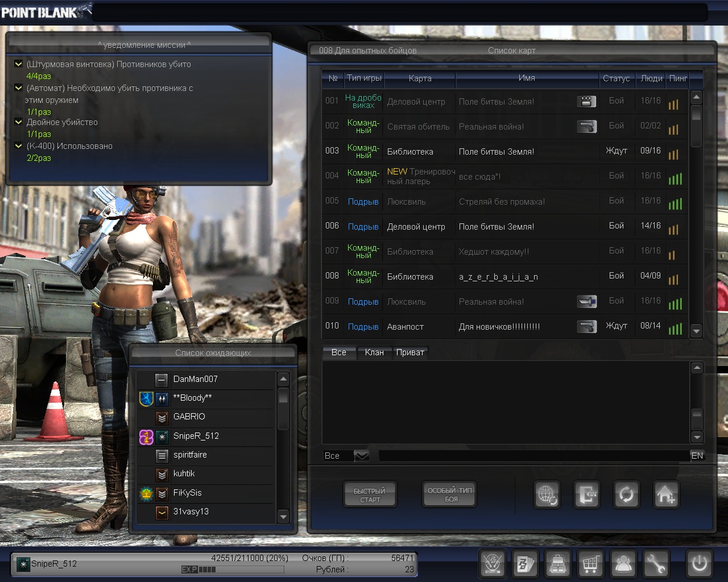
Task: Select room 003 'Библиотека' row
Action: [x=504, y=151]
